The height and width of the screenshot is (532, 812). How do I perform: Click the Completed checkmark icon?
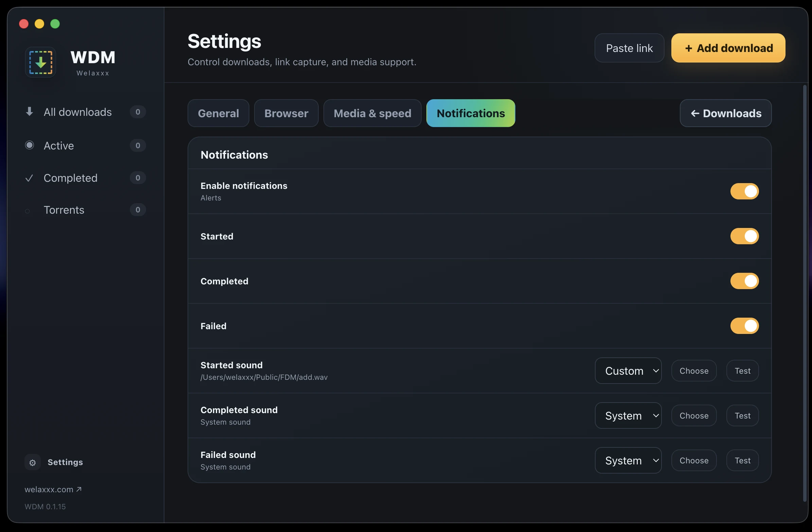click(x=29, y=178)
